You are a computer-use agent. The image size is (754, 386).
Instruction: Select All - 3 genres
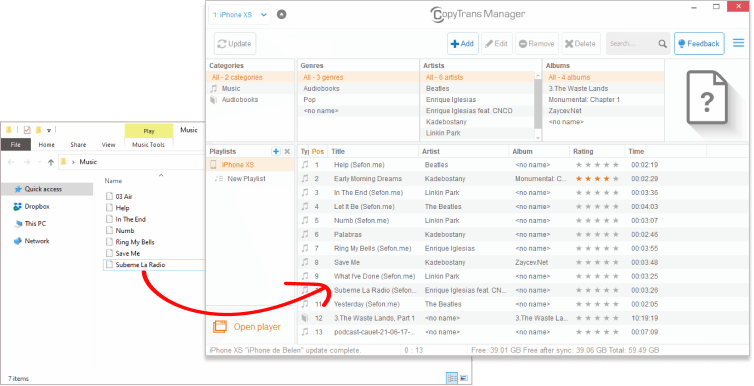(x=358, y=77)
